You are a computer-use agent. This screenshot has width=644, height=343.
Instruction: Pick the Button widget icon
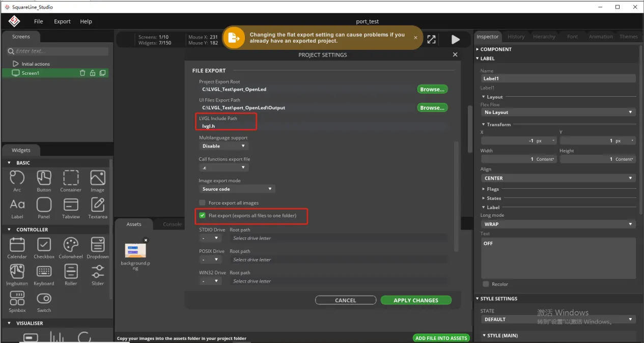[x=44, y=178]
